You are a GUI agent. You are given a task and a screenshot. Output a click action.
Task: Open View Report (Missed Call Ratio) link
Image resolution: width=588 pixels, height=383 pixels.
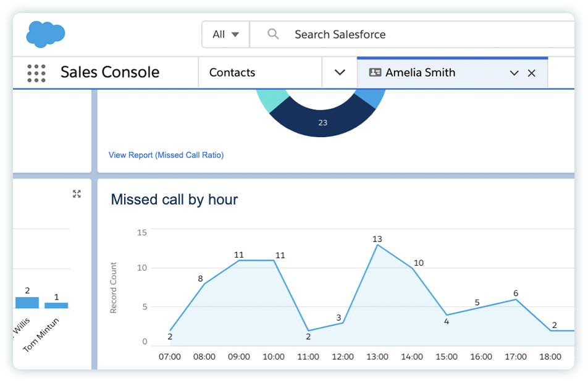pyautogui.click(x=166, y=155)
